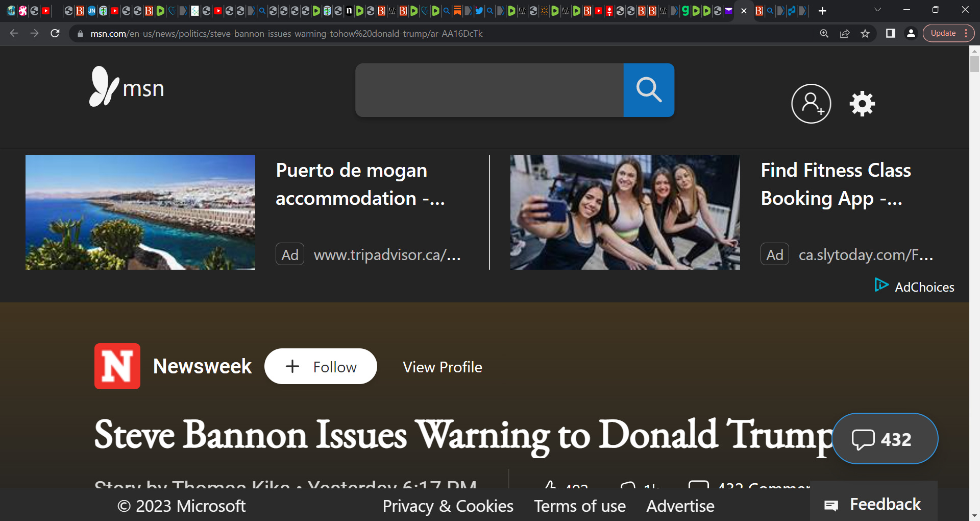Open the Chrome three-dot menu
Image resolution: width=980 pixels, height=521 pixels.
pos(966,33)
